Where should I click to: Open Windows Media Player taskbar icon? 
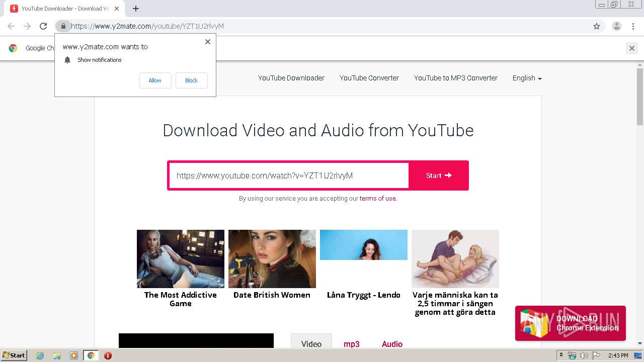click(74, 355)
